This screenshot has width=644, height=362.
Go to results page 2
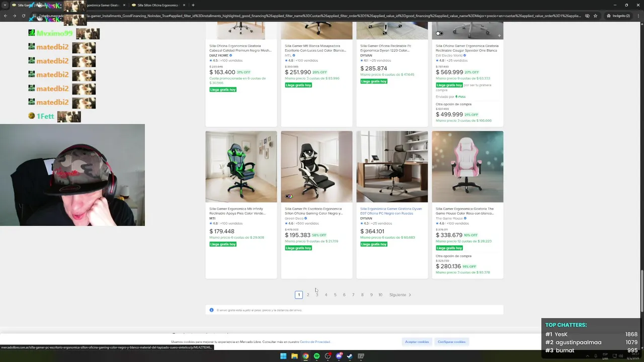(x=308, y=295)
